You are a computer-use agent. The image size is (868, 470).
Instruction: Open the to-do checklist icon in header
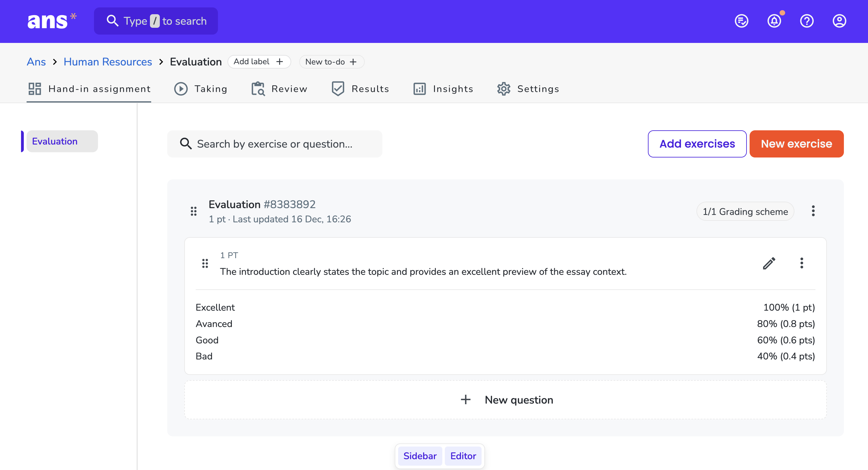point(741,21)
